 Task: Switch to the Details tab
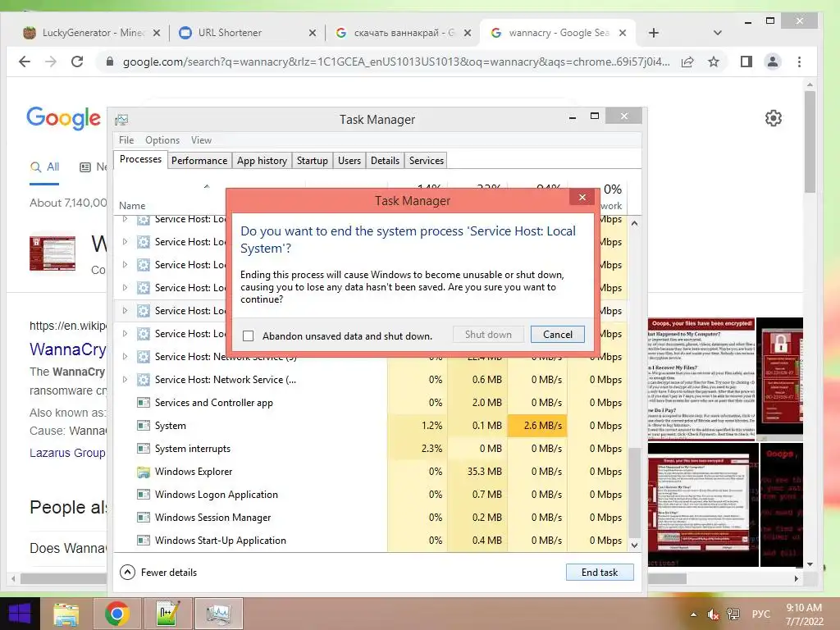tap(386, 161)
